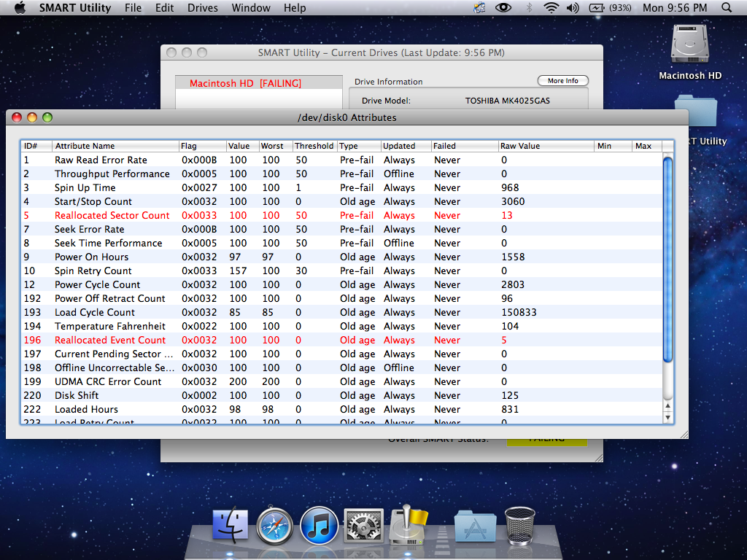The image size is (747, 560).
Task: Select the Load Cycle Count row
Action: tap(341, 312)
